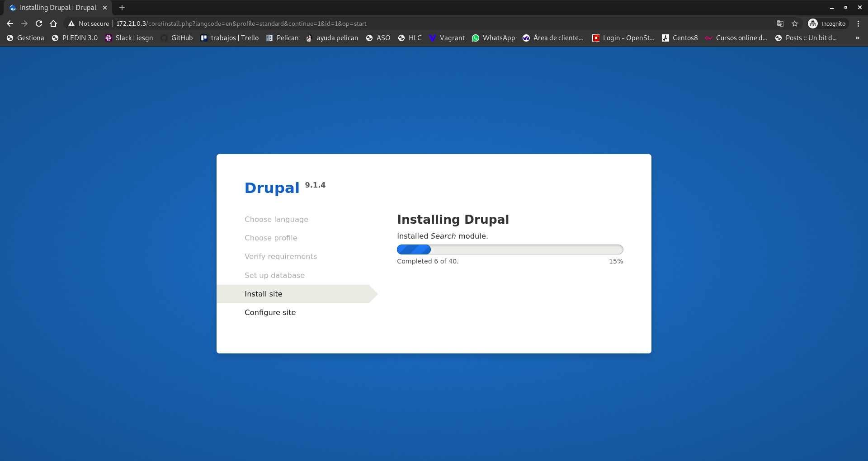Open a new browser tab
868x461 pixels.
(122, 7)
